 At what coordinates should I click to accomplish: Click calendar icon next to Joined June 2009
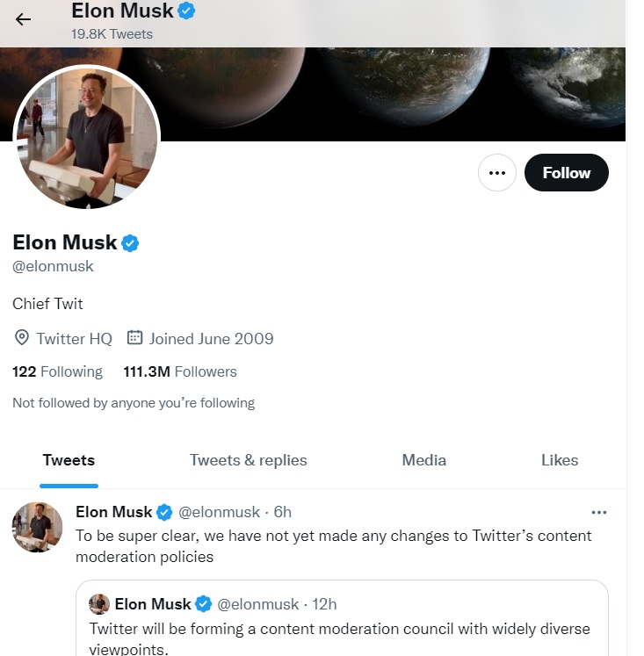(x=134, y=338)
